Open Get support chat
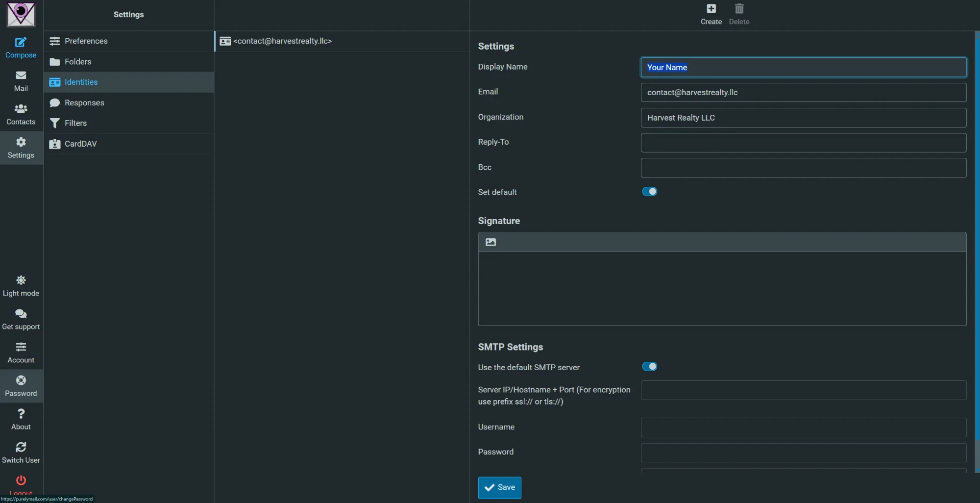 tap(21, 319)
